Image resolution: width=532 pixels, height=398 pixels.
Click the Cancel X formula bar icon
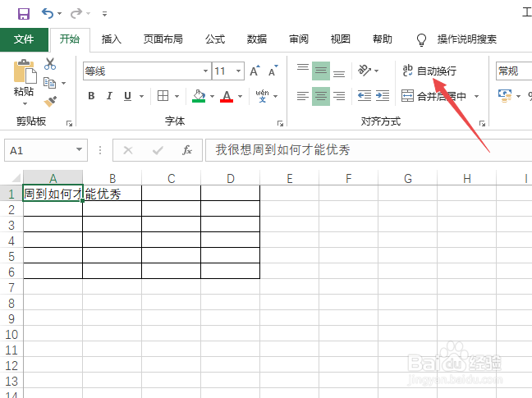coord(128,150)
